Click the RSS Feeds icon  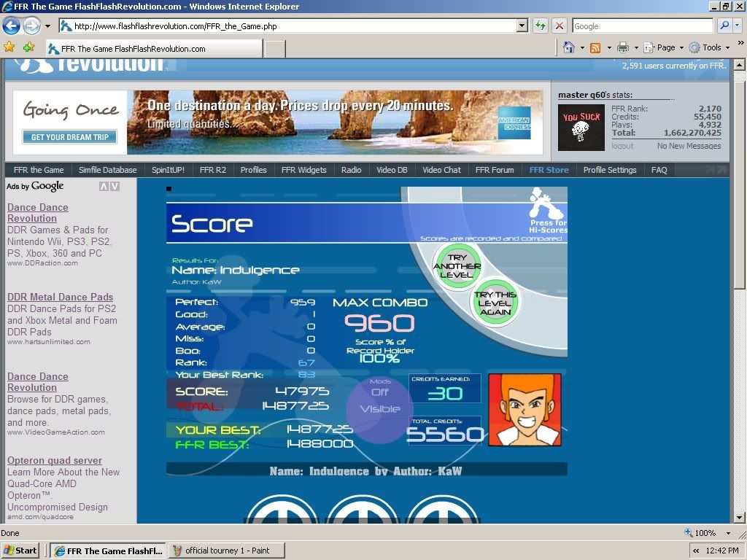595,47
